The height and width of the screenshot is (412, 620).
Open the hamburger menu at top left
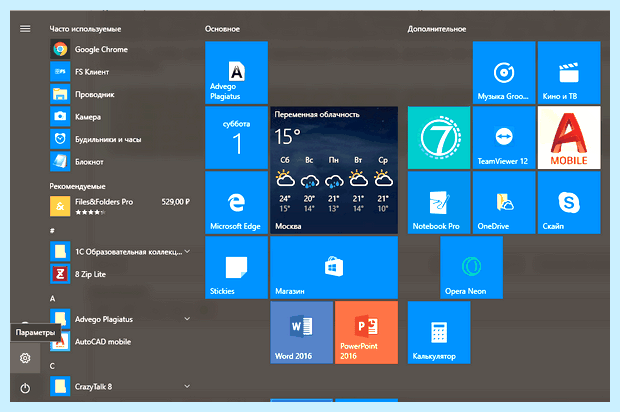click(25, 29)
